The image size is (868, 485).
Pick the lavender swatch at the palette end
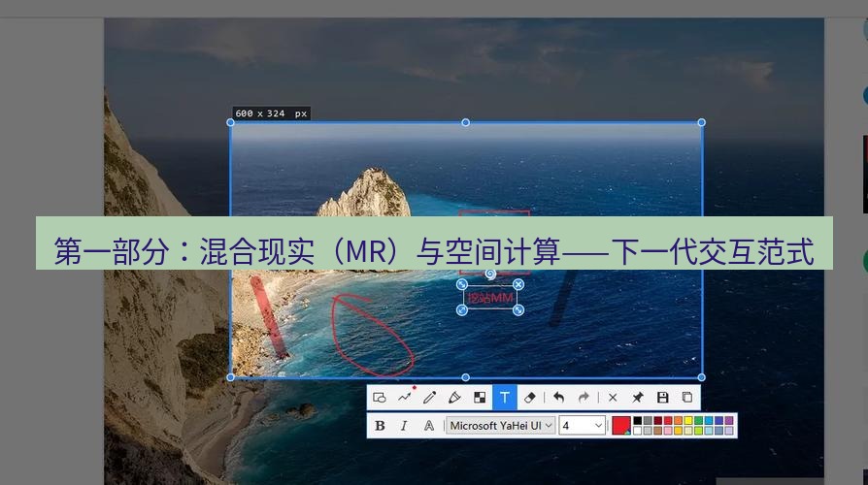(x=729, y=431)
